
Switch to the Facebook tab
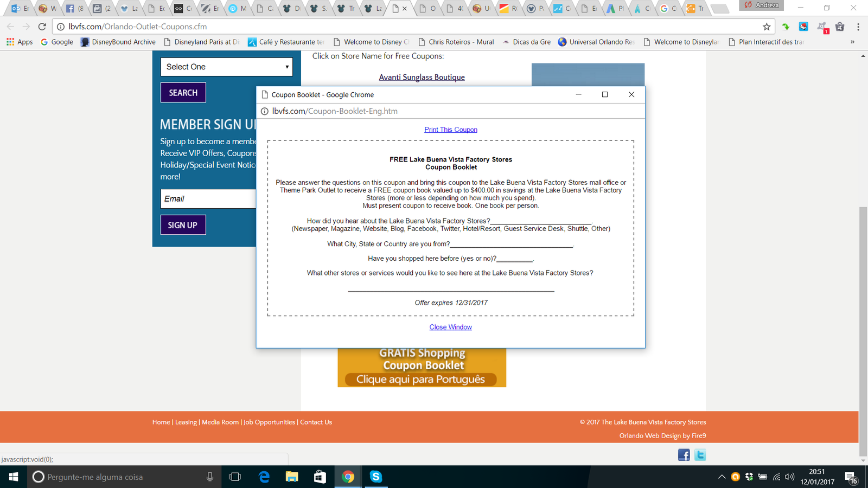(x=75, y=8)
